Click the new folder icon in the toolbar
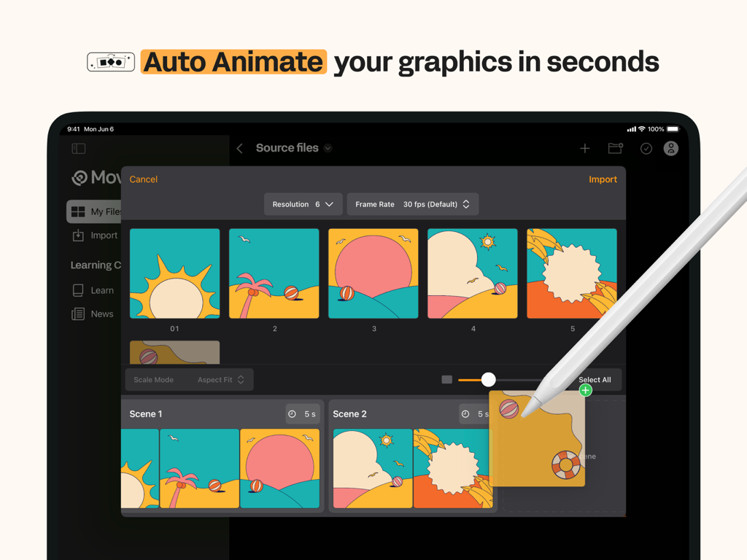Image resolution: width=747 pixels, height=560 pixels. pos(615,148)
